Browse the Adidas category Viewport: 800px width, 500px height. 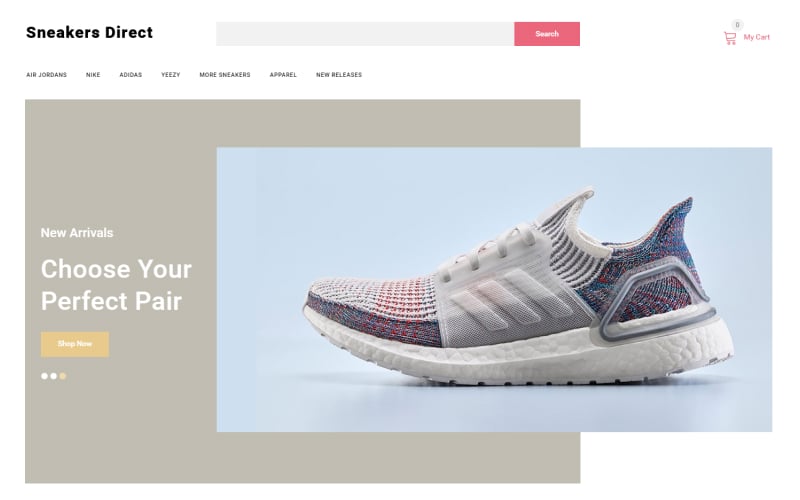(131, 74)
